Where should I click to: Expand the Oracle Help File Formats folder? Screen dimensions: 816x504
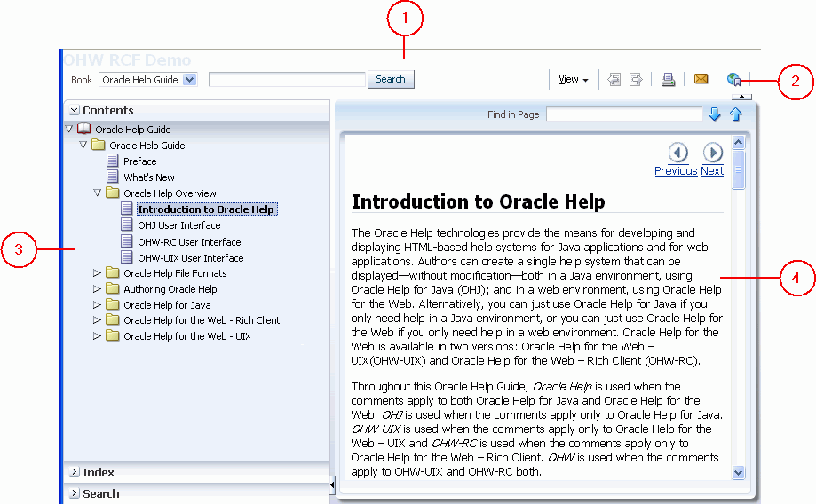98,272
